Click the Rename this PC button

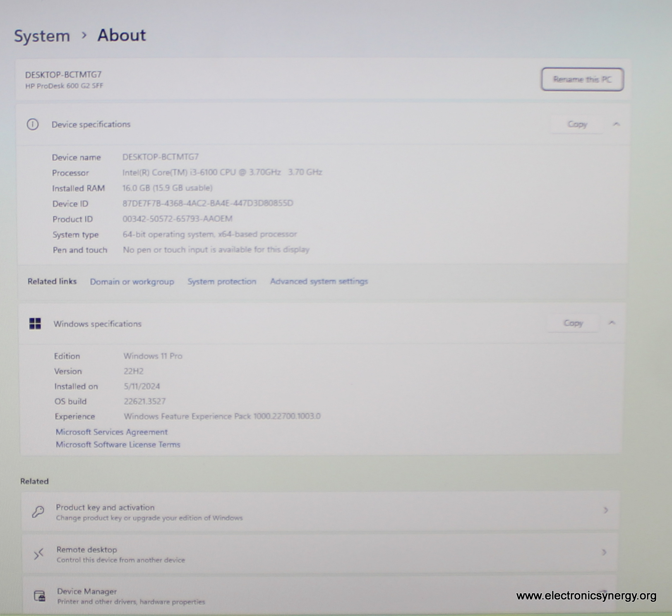pyautogui.click(x=582, y=79)
